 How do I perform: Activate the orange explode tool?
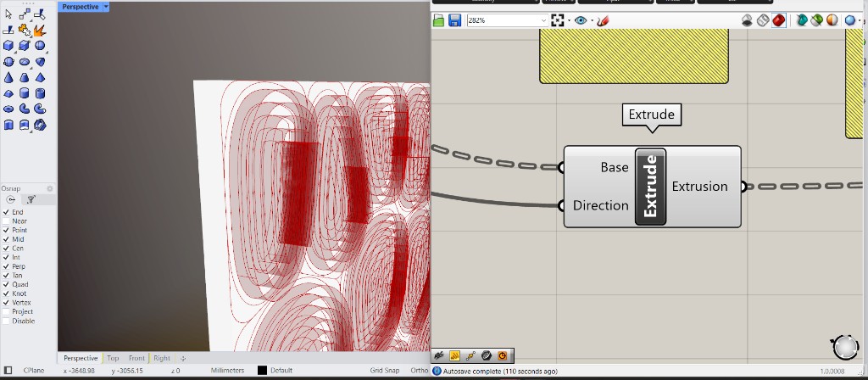point(39,30)
